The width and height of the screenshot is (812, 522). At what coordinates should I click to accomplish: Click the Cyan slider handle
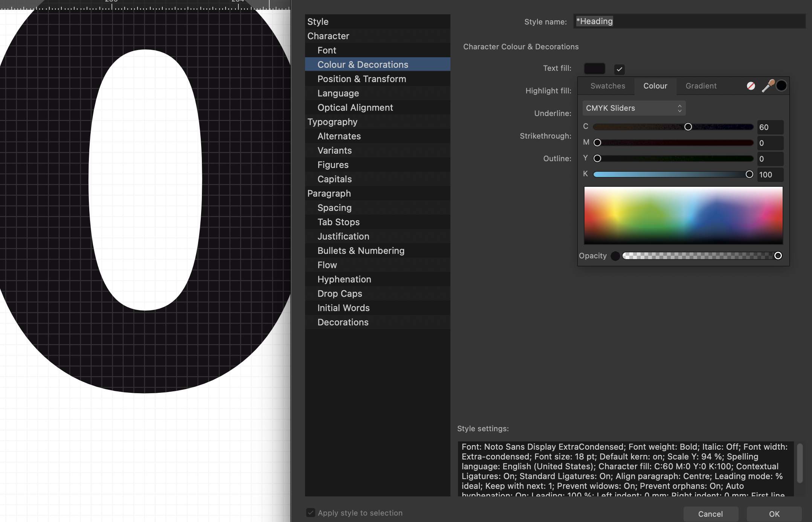click(688, 127)
